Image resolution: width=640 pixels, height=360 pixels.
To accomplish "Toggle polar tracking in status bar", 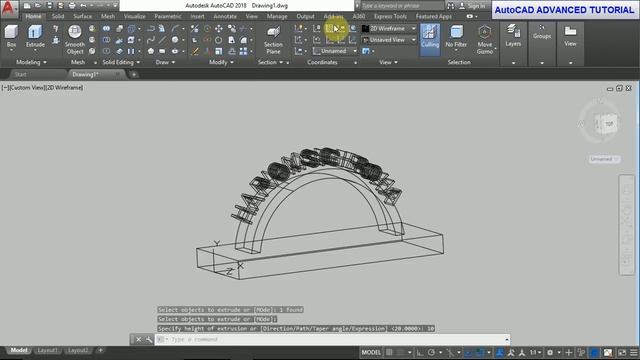I will click(431, 352).
